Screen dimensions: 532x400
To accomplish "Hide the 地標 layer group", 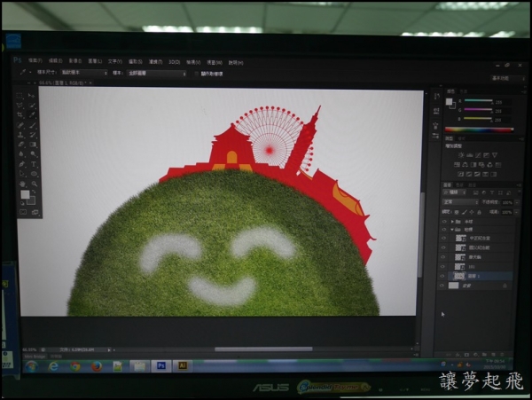I will [444, 230].
